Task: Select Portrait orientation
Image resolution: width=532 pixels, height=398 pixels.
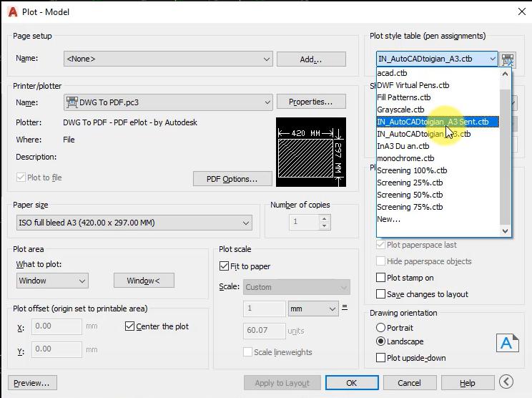Action: coord(380,328)
